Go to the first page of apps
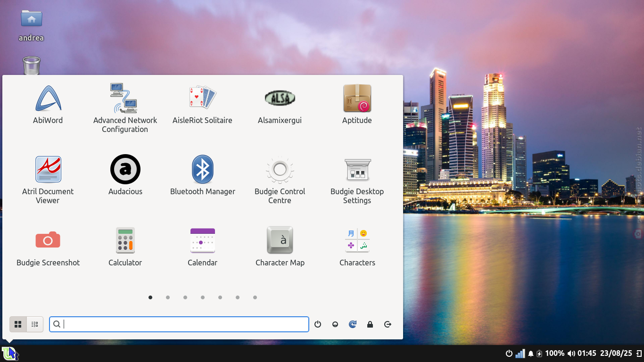This screenshot has width=644, height=362. (150, 297)
